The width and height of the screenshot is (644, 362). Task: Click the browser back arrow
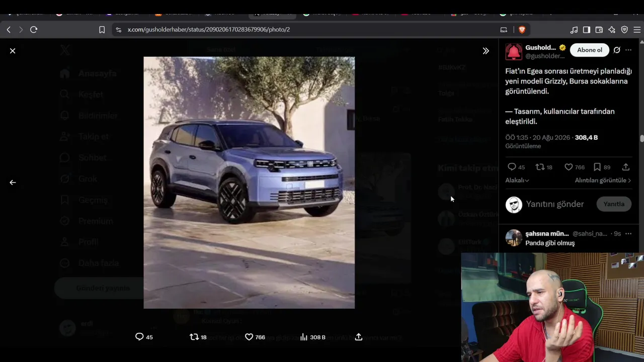(x=9, y=30)
